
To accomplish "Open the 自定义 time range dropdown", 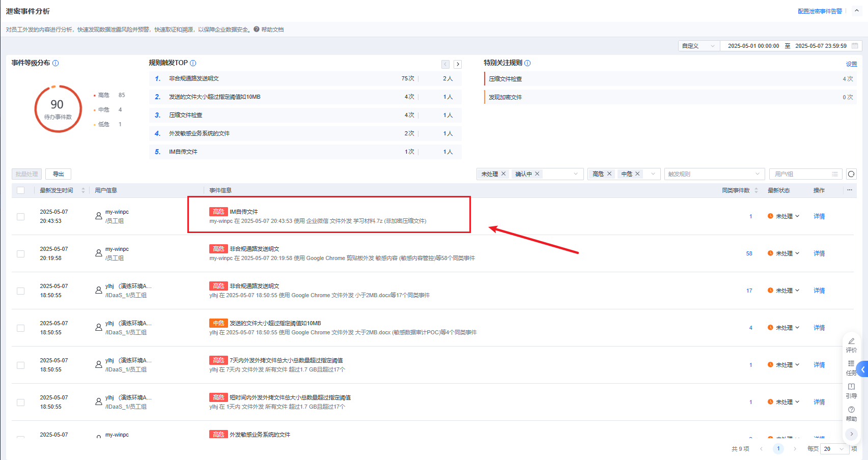I will pyautogui.click(x=698, y=46).
